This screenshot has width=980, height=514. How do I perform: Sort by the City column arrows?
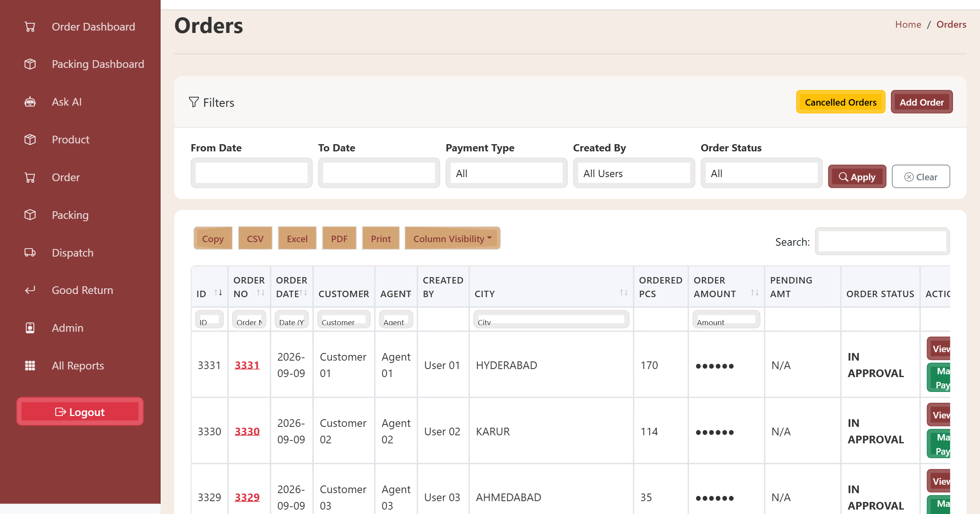[623, 293]
